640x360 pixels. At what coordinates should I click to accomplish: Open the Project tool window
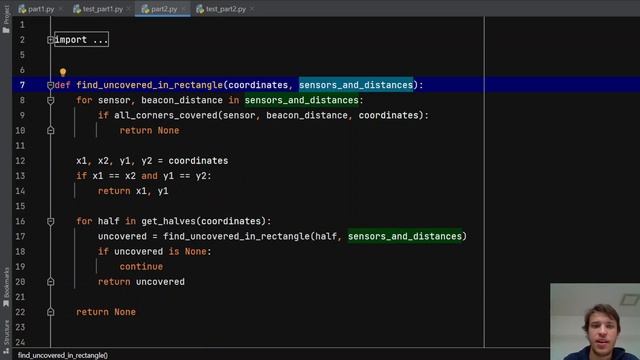tap(6, 19)
